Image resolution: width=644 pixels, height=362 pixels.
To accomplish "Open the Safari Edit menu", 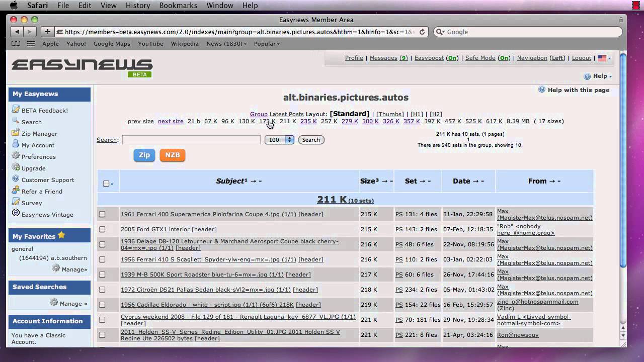I will 85,5.
